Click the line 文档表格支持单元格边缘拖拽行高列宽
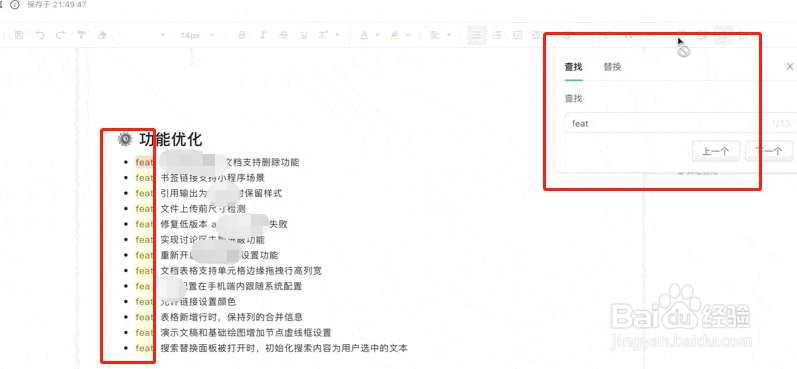Viewport: 797px width, 369px height. (x=241, y=271)
